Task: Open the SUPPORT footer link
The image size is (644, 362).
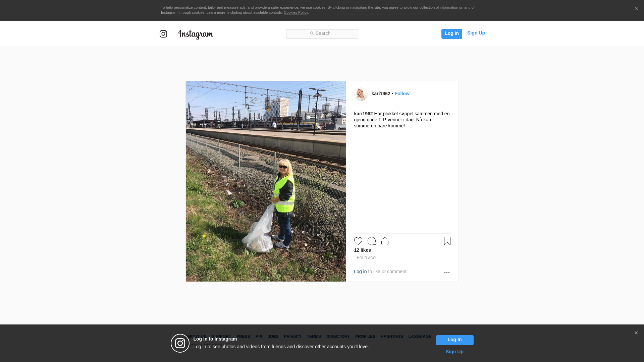Action: point(221,337)
